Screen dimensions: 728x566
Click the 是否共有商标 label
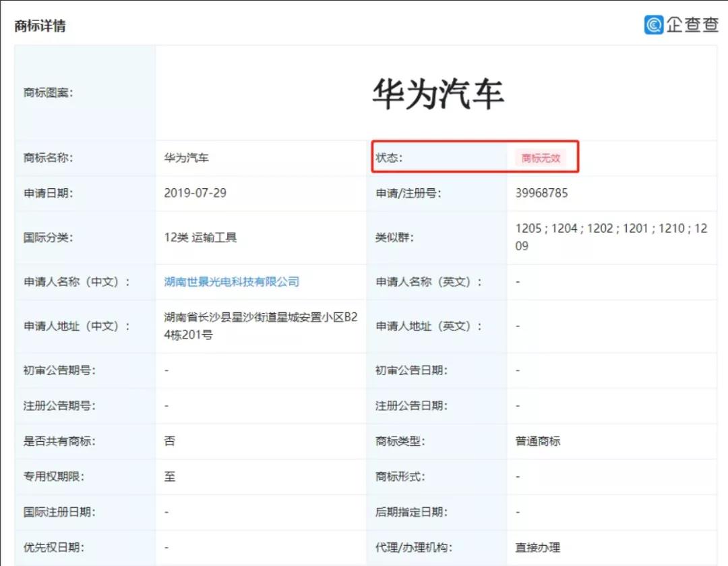59,441
